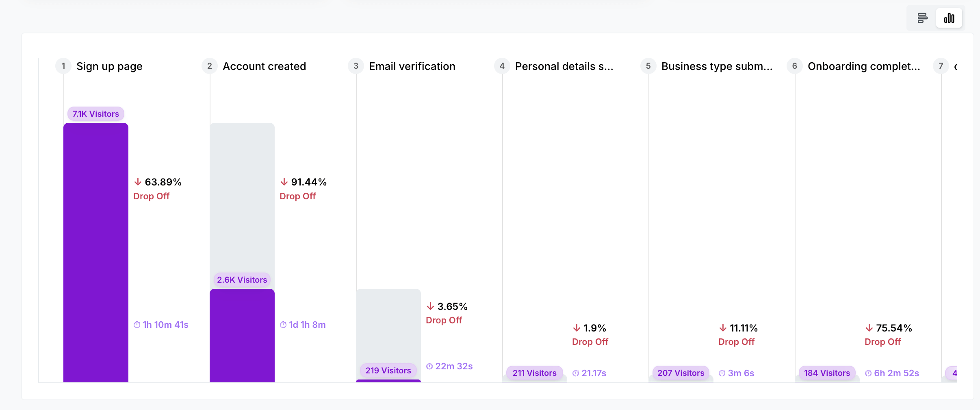Click the step 5 number badge
The image size is (980, 410).
[648, 66]
